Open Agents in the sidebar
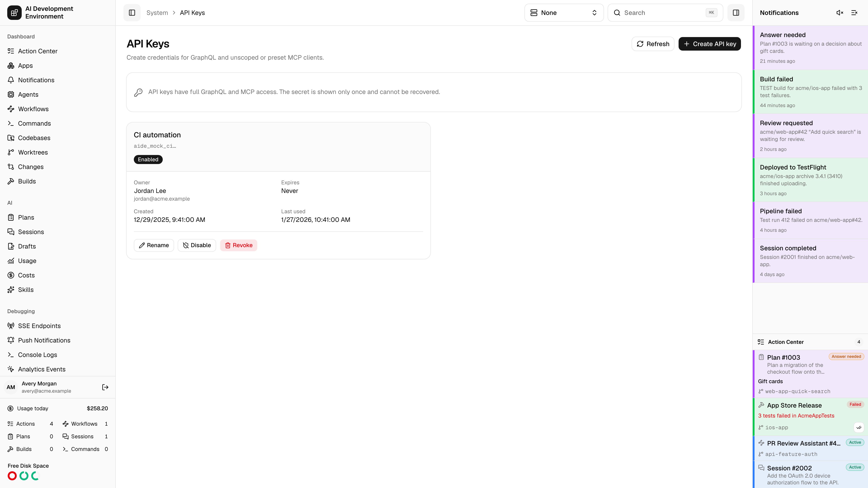 pos(58,94)
